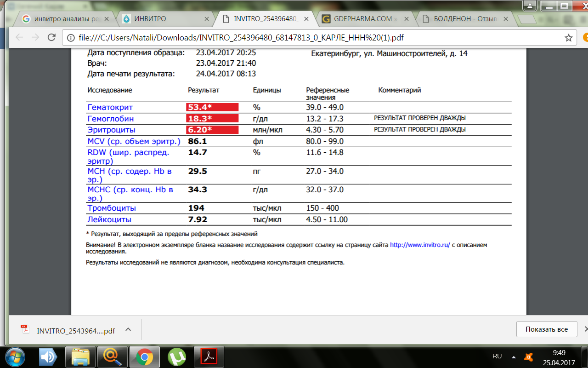Image resolution: width=588 pixels, height=368 pixels.
Task: Close the БОЛДЕНОН - Отзывы tab
Action: tap(505, 19)
